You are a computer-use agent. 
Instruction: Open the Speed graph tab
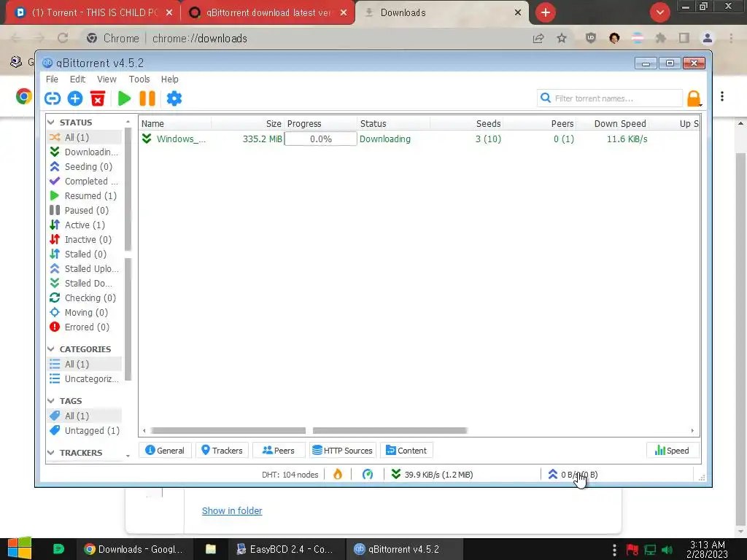pos(672,451)
